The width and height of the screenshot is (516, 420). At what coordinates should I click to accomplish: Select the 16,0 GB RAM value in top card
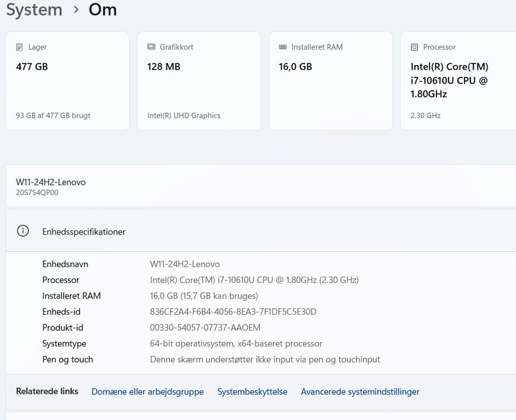coord(296,67)
